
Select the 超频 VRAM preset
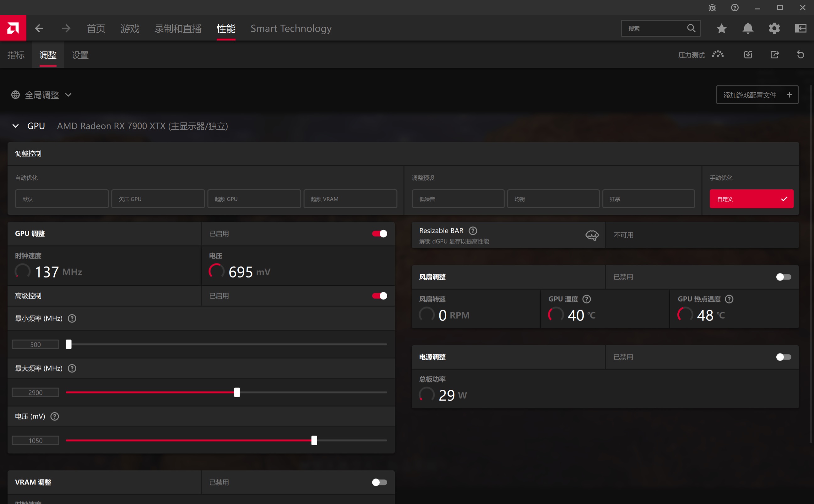(350, 199)
